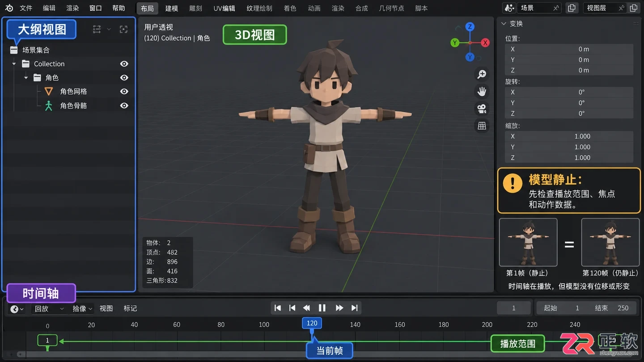Viewport: 644px width, 362px height.
Task: Toggle the camera view in the viewport
Action: coord(482,109)
